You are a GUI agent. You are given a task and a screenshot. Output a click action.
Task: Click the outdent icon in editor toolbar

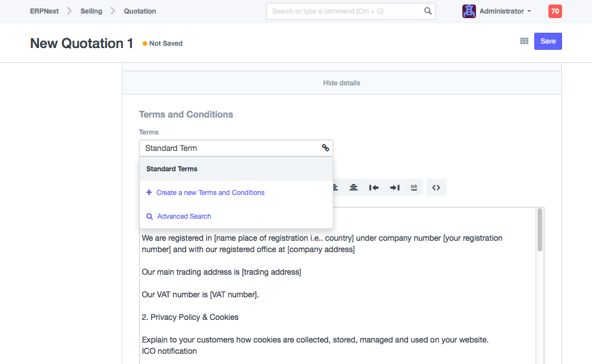pos(374,188)
